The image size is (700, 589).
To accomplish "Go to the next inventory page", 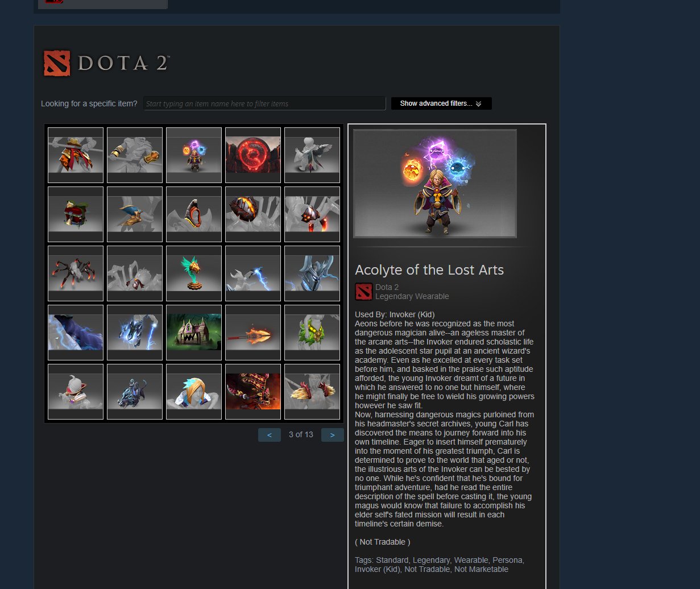I will pos(332,435).
